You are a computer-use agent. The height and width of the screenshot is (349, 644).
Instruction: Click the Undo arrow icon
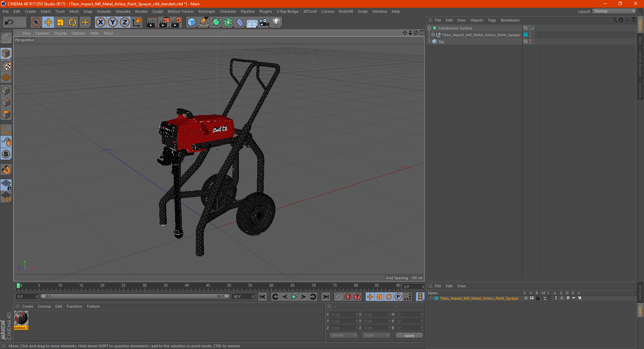[9, 22]
